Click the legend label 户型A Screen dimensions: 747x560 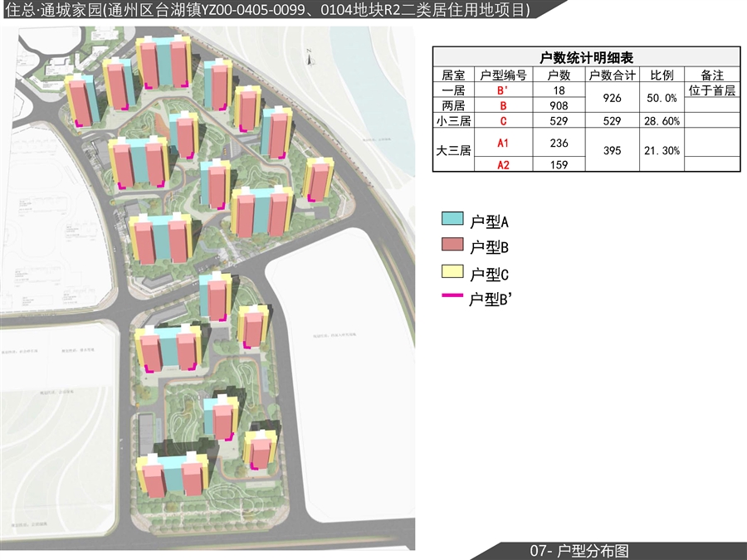pyautogui.click(x=489, y=222)
